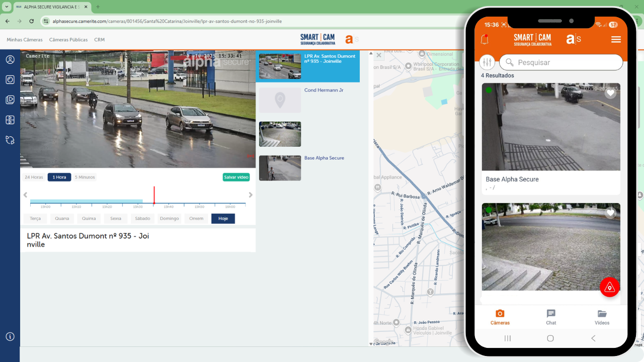The height and width of the screenshot is (362, 644).
Task: Click the Salvar vídeo button
Action: click(236, 177)
